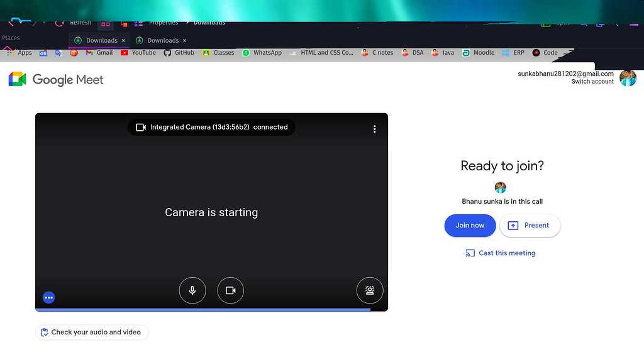Open visual effects background button
The width and height of the screenshot is (644, 362).
(370, 290)
